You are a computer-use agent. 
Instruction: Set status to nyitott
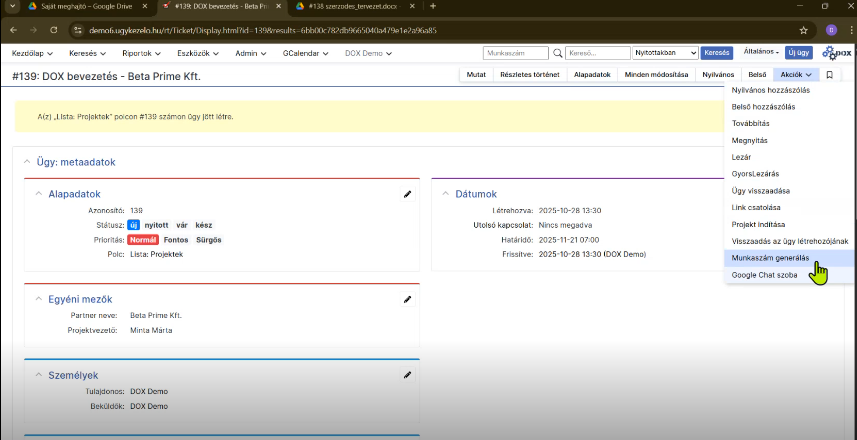[x=157, y=225]
